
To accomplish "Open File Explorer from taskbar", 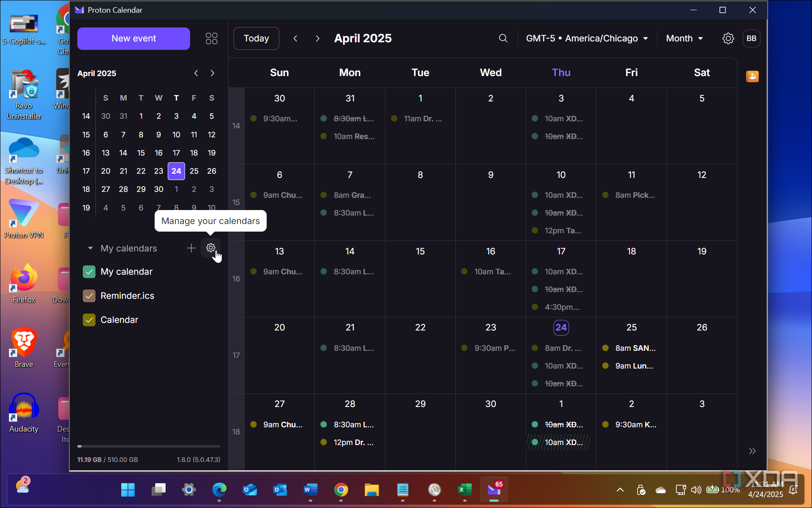I will (372, 490).
